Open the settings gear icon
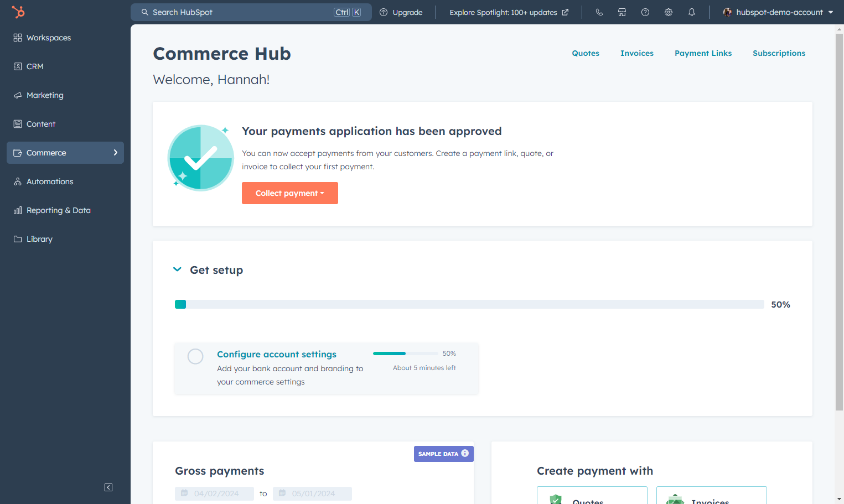 point(669,12)
